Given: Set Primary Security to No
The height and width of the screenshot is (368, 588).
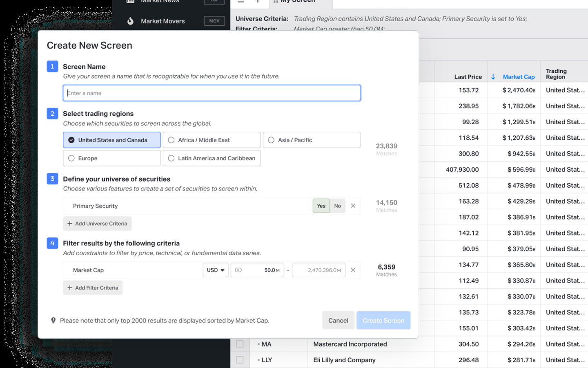Looking at the screenshot, I should 338,206.
